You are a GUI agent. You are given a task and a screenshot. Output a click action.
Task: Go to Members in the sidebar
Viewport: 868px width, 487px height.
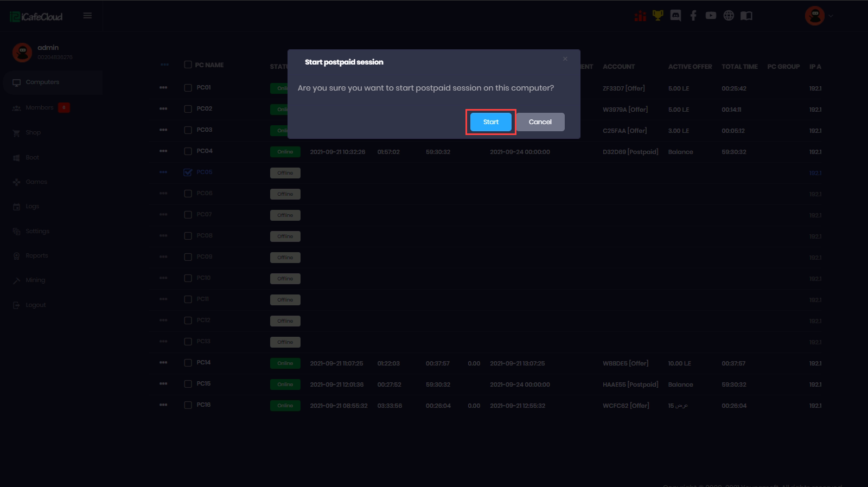pos(40,108)
